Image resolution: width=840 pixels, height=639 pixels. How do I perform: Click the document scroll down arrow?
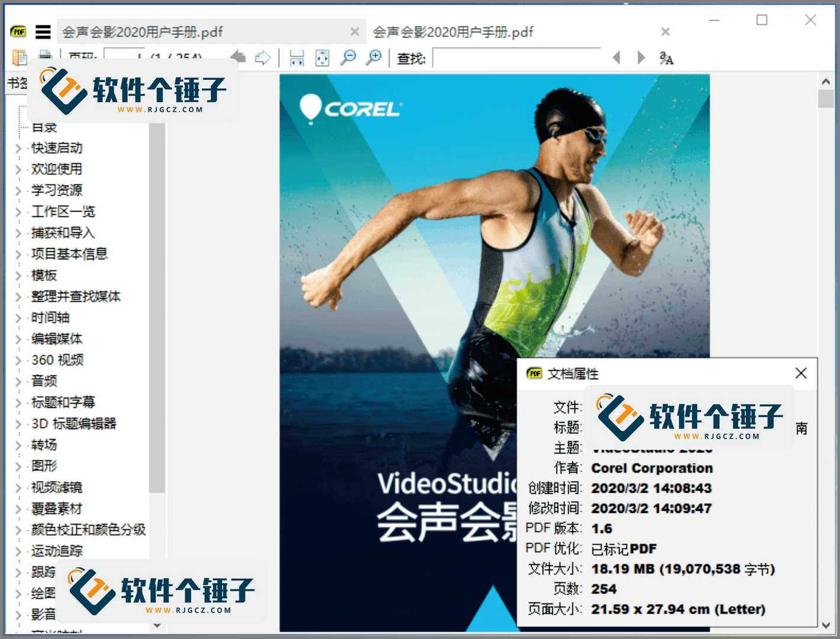point(826,625)
